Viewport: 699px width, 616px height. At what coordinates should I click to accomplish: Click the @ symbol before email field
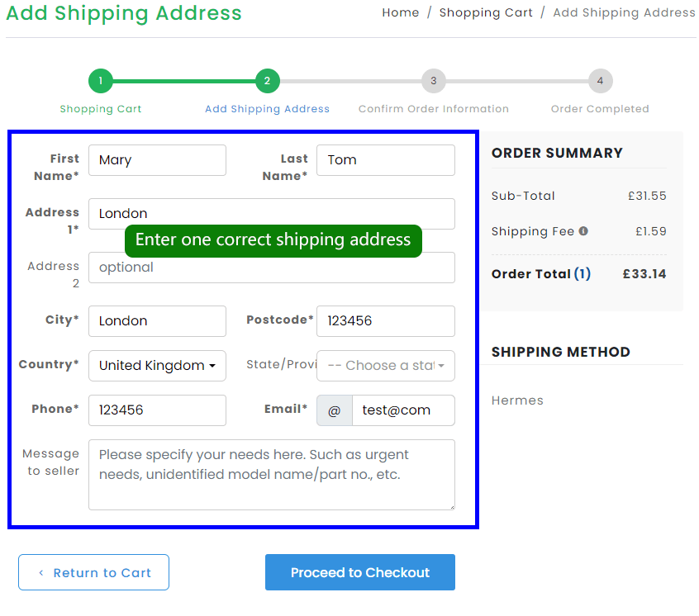335,410
